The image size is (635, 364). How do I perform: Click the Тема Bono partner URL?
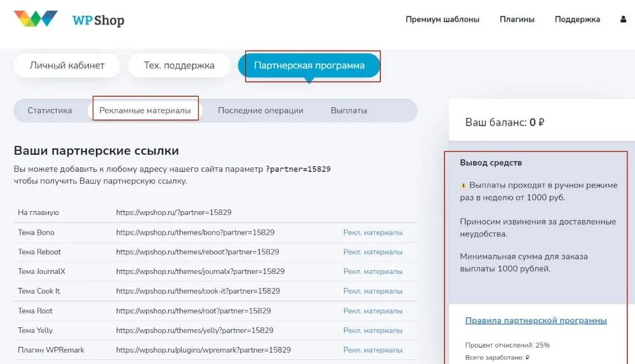pos(195,233)
